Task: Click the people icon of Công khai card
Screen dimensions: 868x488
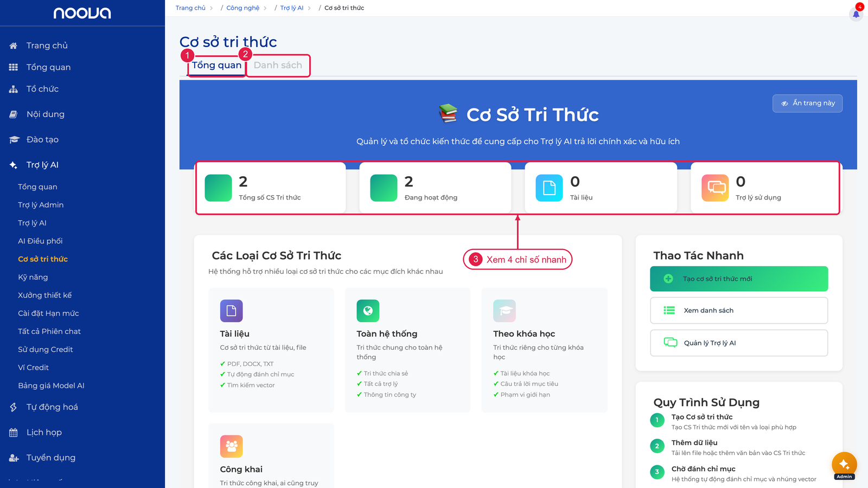Action: [x=231, y=446]
